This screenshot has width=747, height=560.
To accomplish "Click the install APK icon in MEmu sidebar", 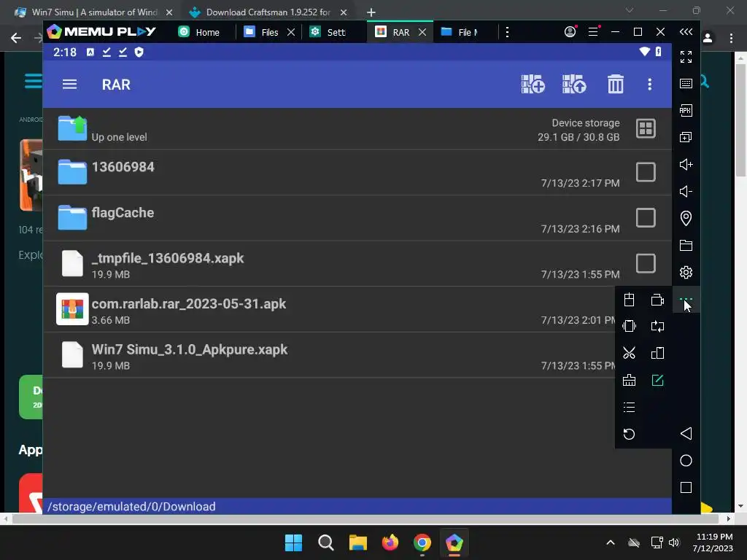I will click(686, 111).
